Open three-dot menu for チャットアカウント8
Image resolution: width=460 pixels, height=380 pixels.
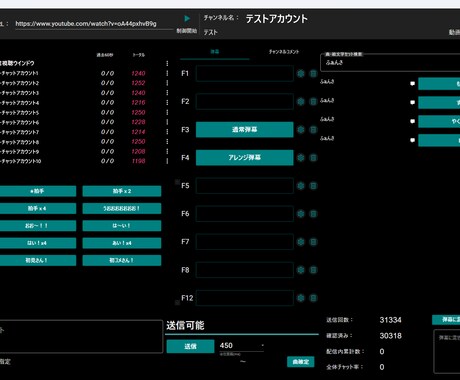tap(167, 142)
